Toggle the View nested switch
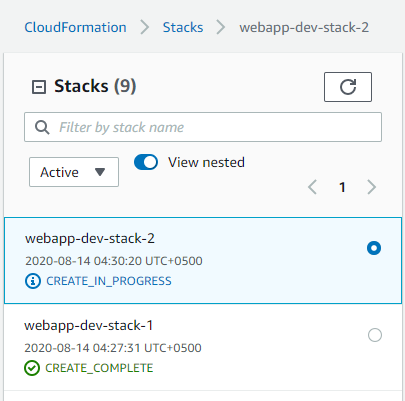405x401 pixels. [x=146, y=162]
